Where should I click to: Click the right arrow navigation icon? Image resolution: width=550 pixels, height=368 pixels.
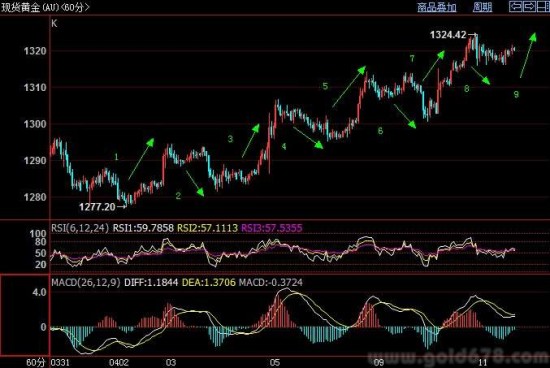(529, 6)
